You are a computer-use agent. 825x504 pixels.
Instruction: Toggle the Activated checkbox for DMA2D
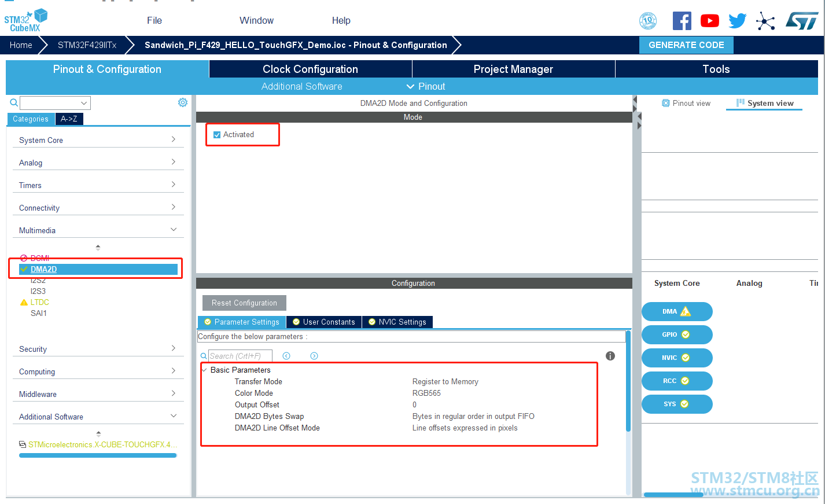click(217, 135)
